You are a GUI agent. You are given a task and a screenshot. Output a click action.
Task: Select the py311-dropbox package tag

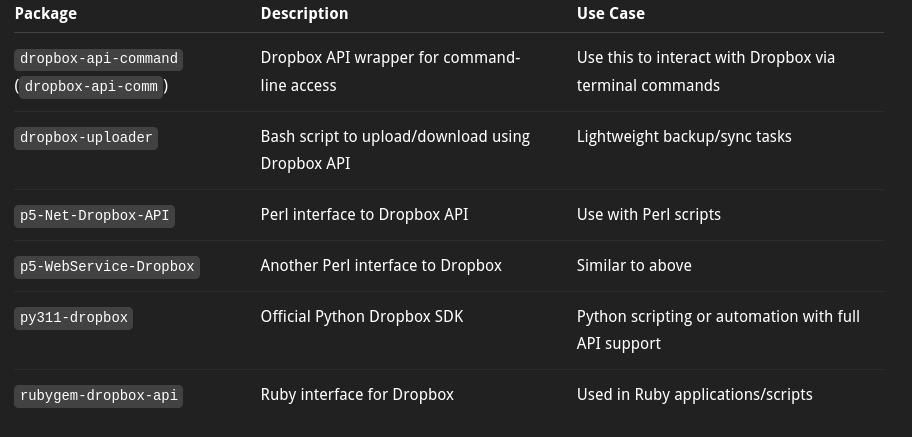tap(73, 318)
